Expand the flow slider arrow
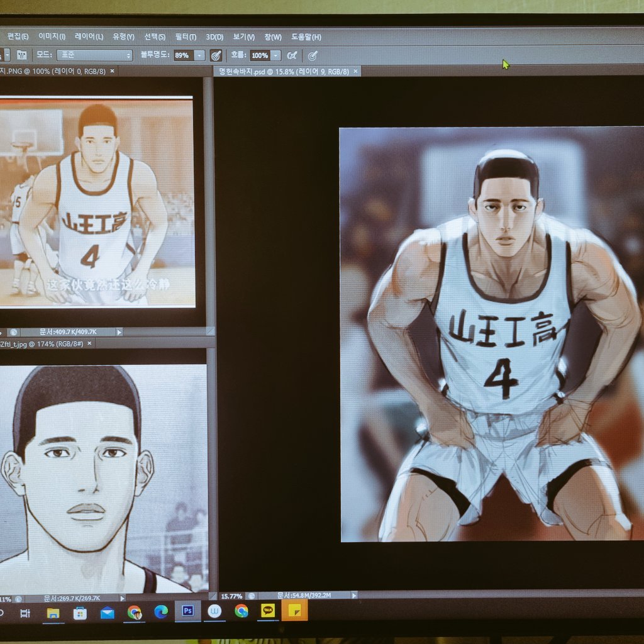This screenshot has height=644, width=644. pyautogui.click(x=276, y=55)
